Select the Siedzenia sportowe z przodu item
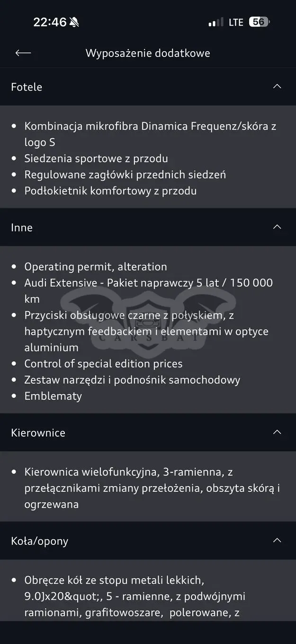 tap(96, 158)
